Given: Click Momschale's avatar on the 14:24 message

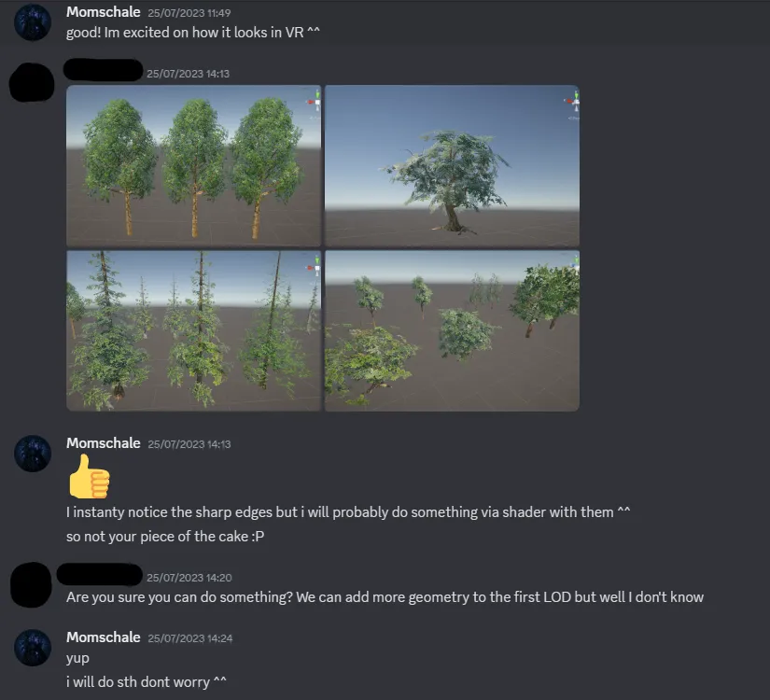Looking at the screenshot, I should (33, 648).
